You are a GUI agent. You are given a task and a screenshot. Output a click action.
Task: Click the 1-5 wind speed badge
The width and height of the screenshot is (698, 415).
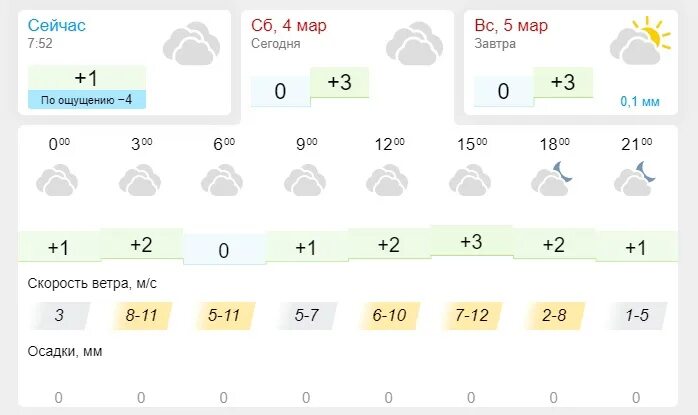tap(637, 316)
